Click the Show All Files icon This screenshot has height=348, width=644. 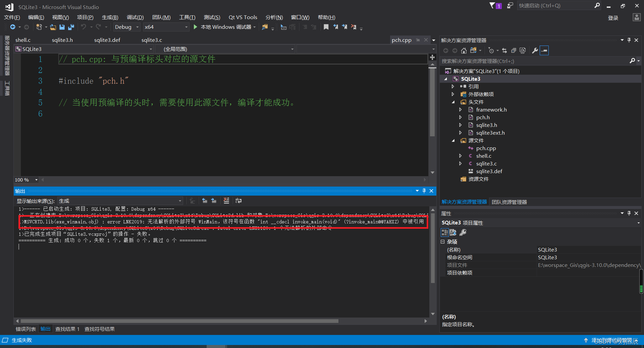[x=523, y=51]
